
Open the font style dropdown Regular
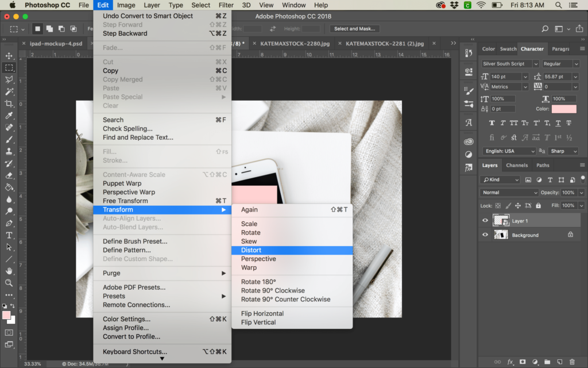[x=560, y=64]
